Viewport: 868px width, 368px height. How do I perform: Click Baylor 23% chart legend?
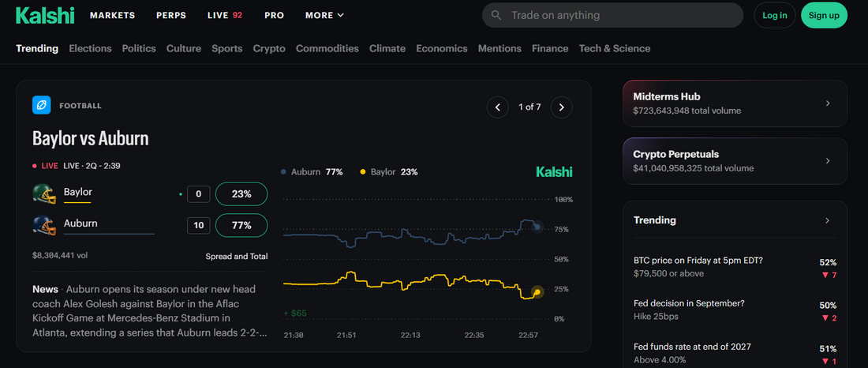(x=388, y=172)
